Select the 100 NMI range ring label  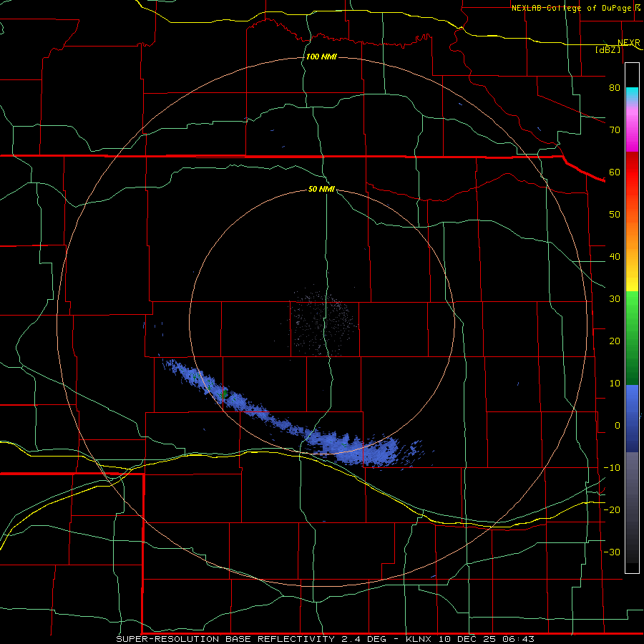point(321,57)
